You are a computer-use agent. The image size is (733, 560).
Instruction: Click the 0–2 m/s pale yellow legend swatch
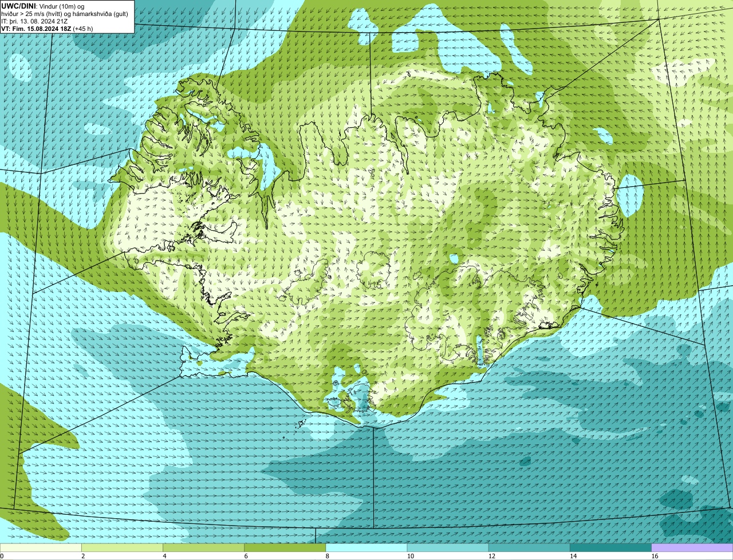coord(41,548)
